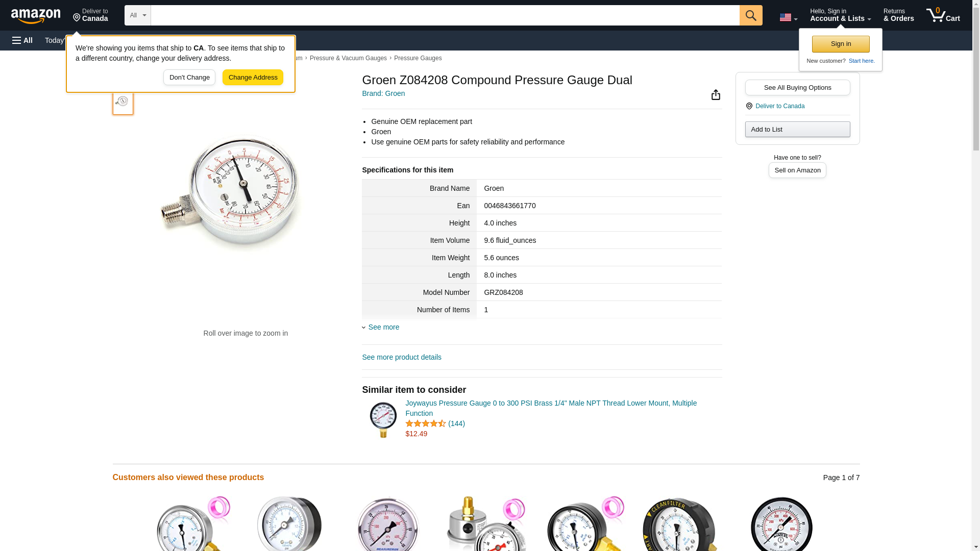Select the pressure gauge thumbnail image

[122, 102]
